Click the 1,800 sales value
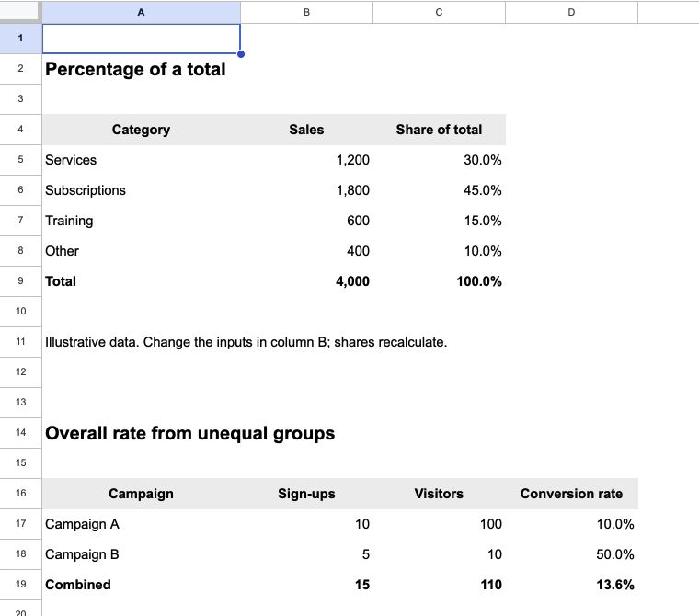 [x=306, y=190]
